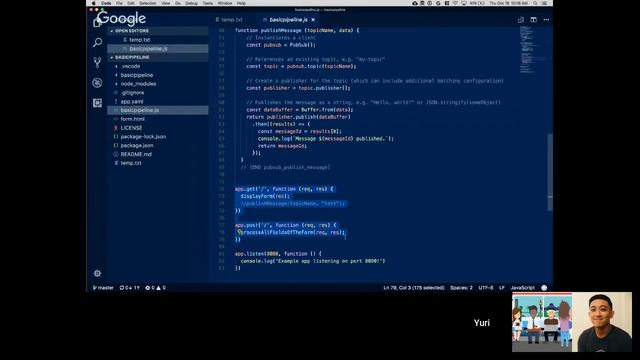Open the Code application menu
Image resolution: width=640 pixels, height=360 pixels.
pos(106,3)
